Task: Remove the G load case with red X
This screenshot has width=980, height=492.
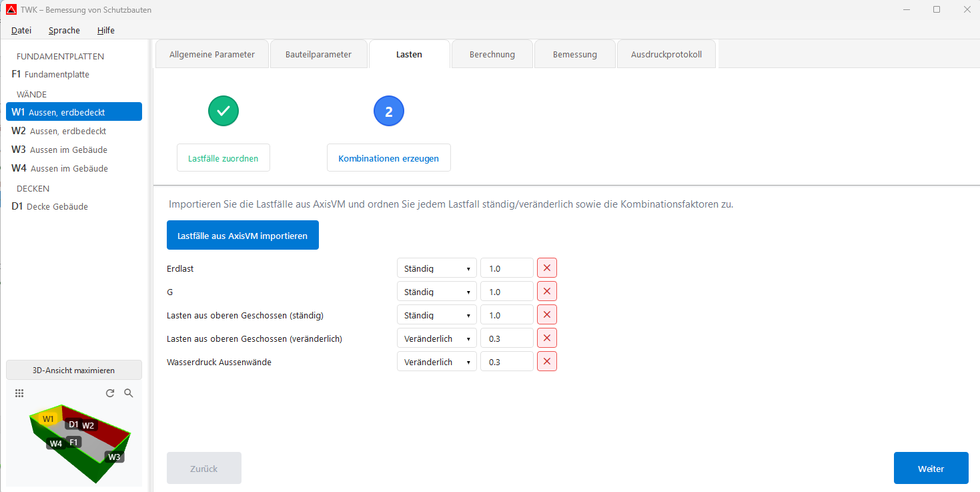Action: tap(546, 291)
